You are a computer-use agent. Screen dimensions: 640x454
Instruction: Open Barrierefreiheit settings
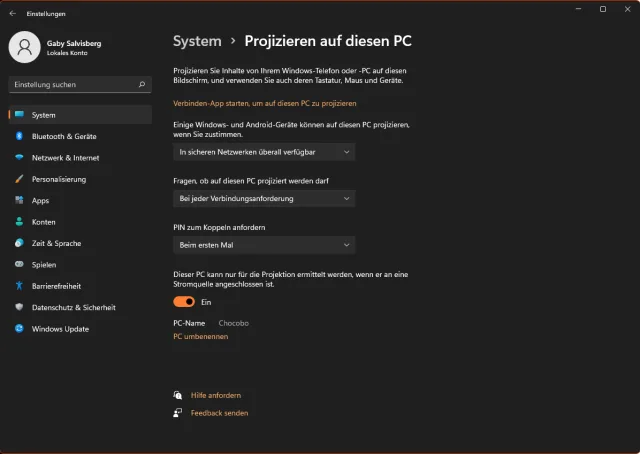click(80, 286)
